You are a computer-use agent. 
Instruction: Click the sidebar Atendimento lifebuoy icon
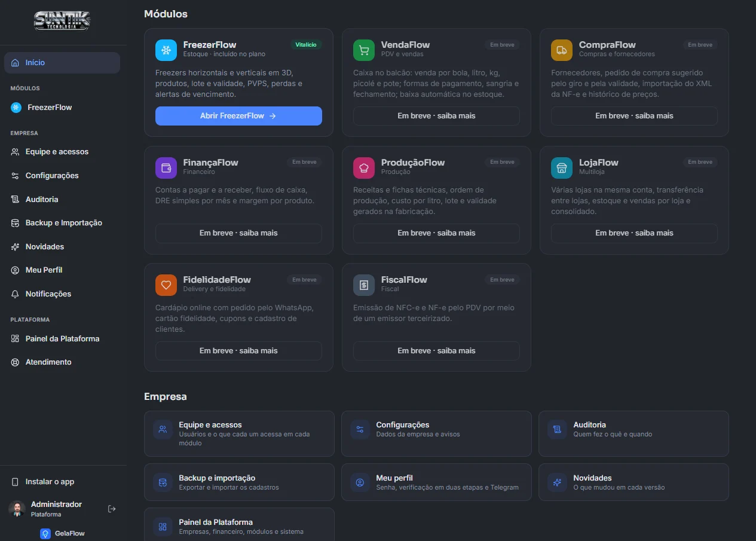[15, 362]
